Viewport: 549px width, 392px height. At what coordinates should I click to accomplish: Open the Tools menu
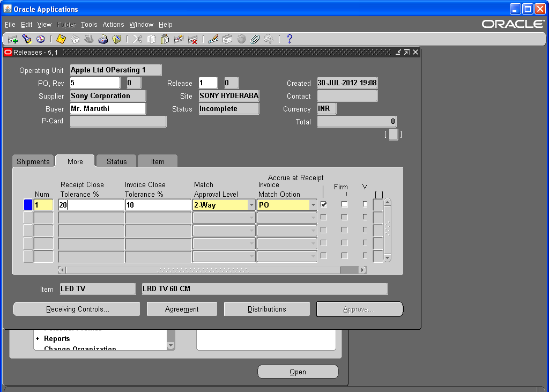tap(89, 25)
